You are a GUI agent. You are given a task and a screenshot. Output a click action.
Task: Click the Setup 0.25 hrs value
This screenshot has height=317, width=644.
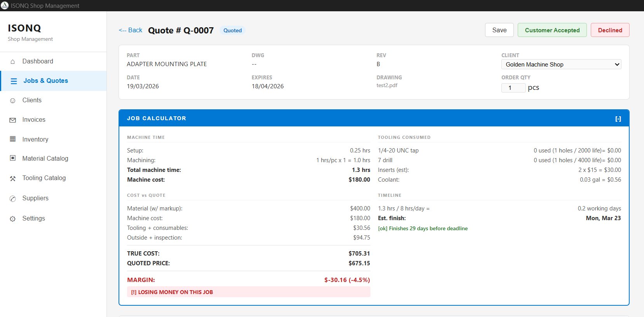(x=360, y=151)
